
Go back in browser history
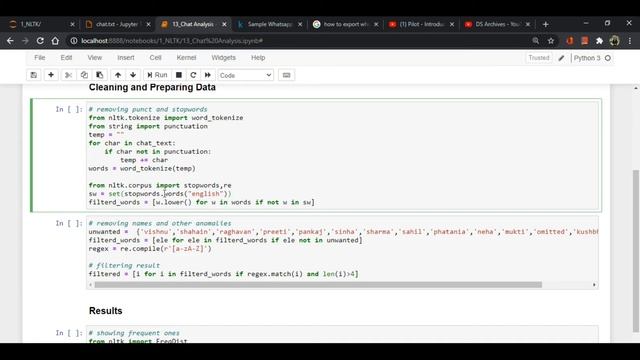tap(10, 41)
